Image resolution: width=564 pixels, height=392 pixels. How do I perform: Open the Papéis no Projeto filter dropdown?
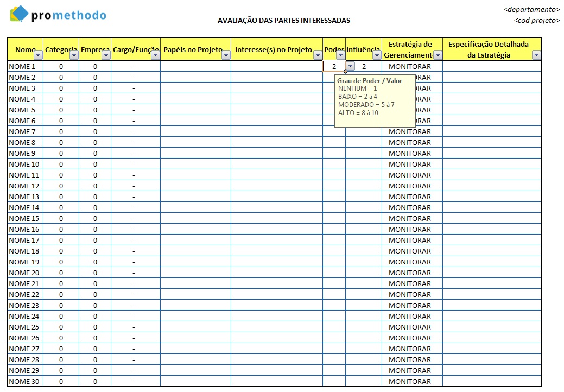click(x=226, y=55)
